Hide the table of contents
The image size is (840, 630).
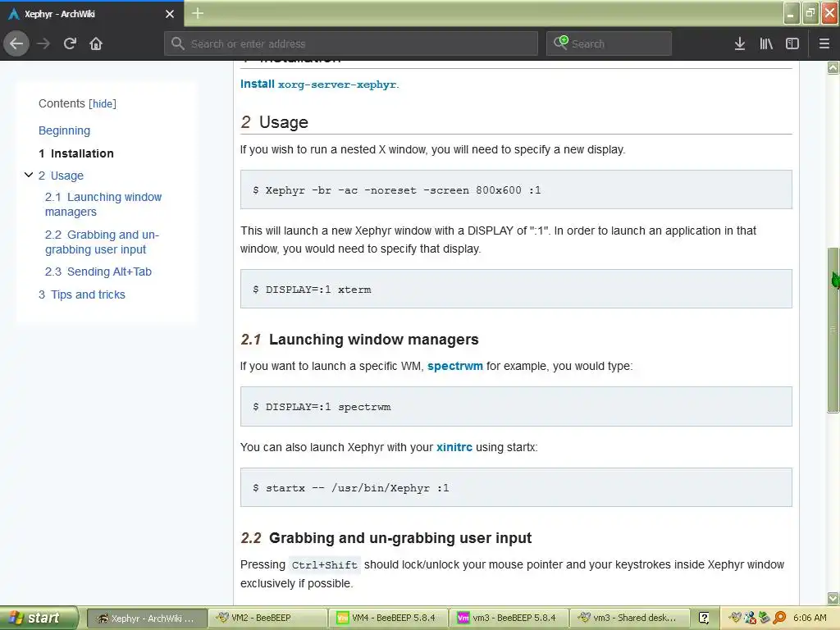(103, 103)
